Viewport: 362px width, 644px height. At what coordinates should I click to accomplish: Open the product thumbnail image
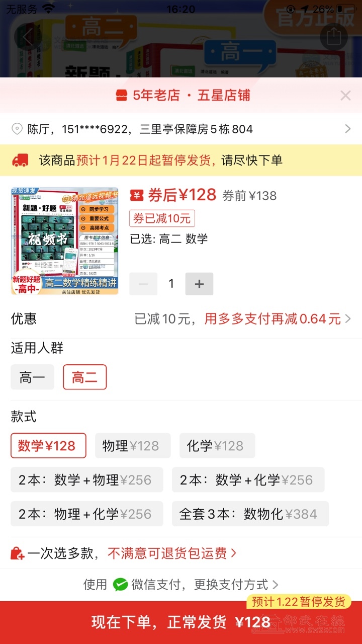point(65,241)
